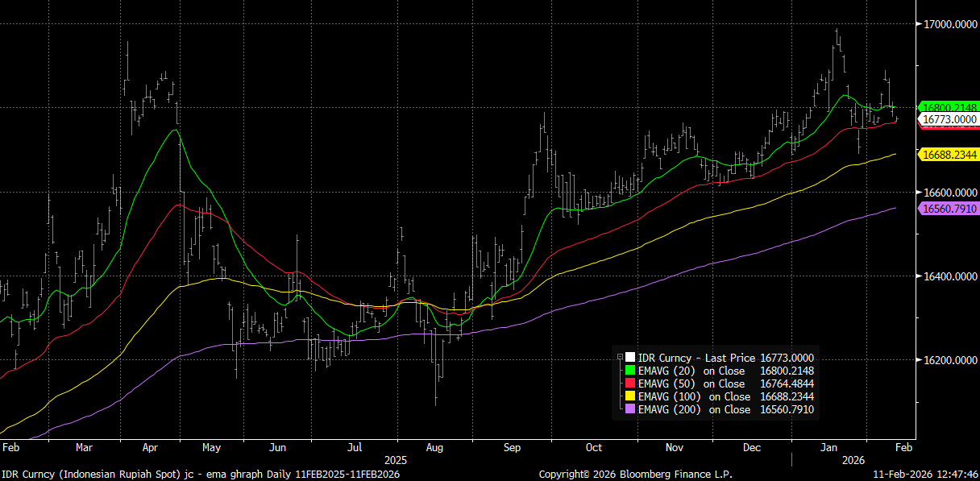Click the green 16800.2148 price axis tag
Image resolution: width=980 pixels, height=481 pixels.
pos(949,107)
